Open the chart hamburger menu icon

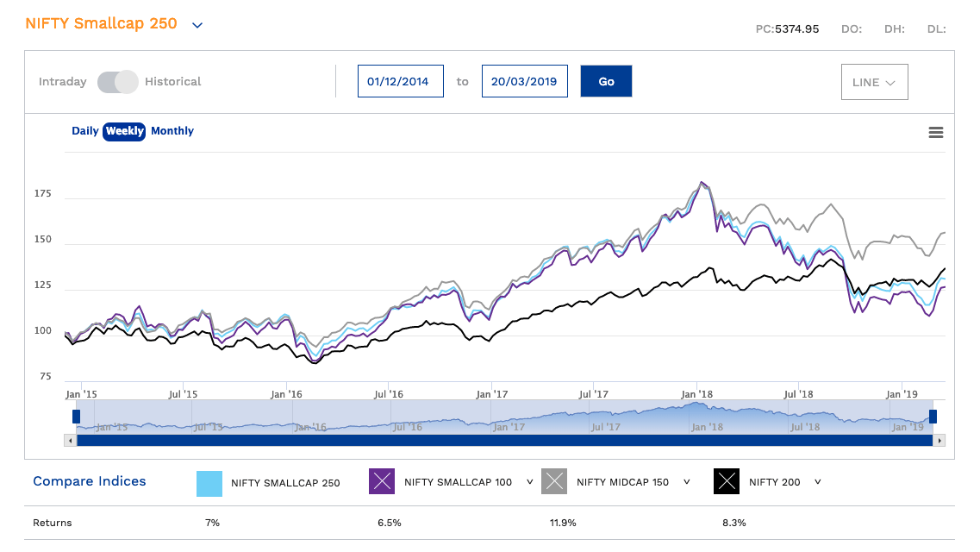tap(935, 132)
